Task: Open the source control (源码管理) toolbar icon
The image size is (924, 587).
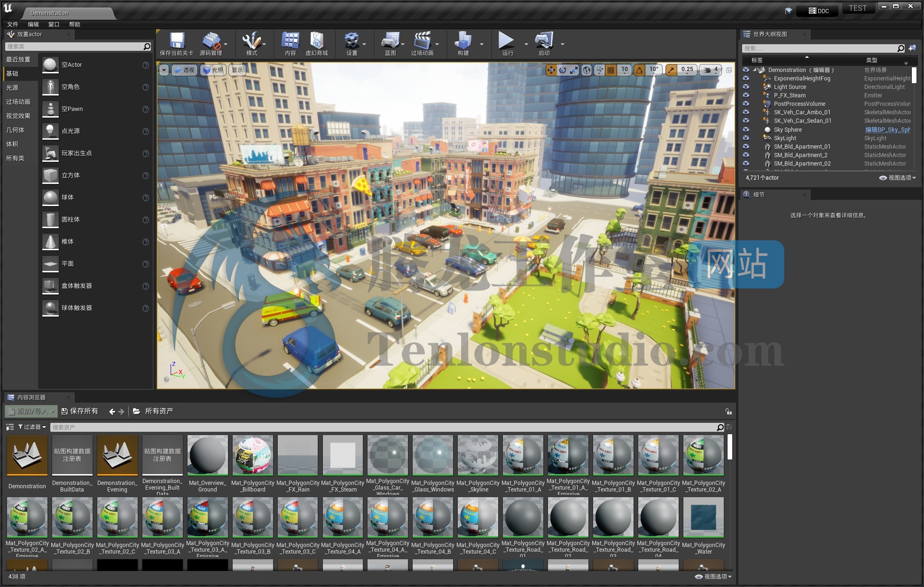Action: [x=211, y=41]
